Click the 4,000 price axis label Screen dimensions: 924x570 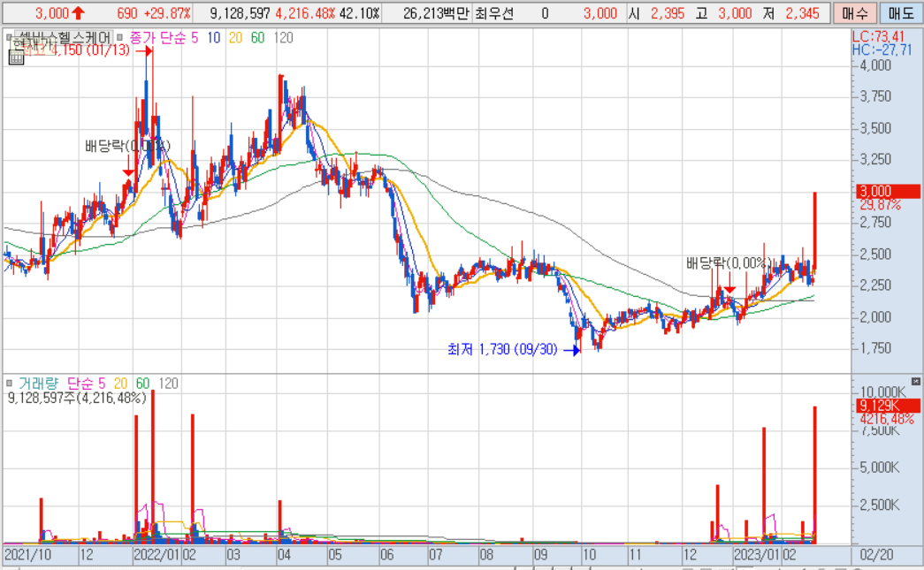pyautogui.click(x=874, y=65)
